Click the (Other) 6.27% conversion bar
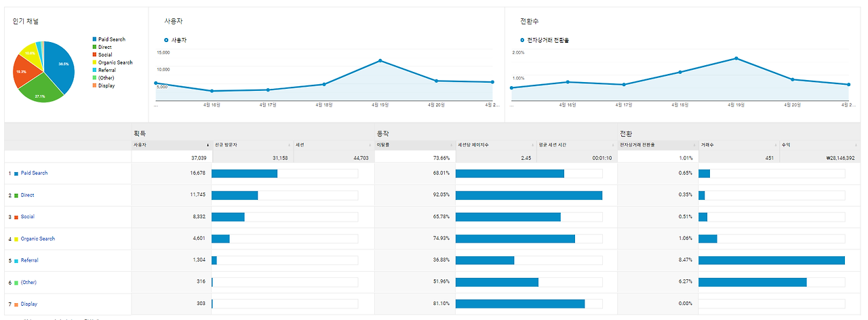 [x=753, y=282]
